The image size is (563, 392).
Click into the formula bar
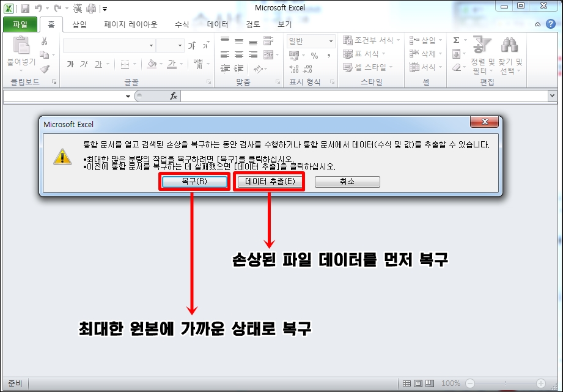click(x=364, y=96)
